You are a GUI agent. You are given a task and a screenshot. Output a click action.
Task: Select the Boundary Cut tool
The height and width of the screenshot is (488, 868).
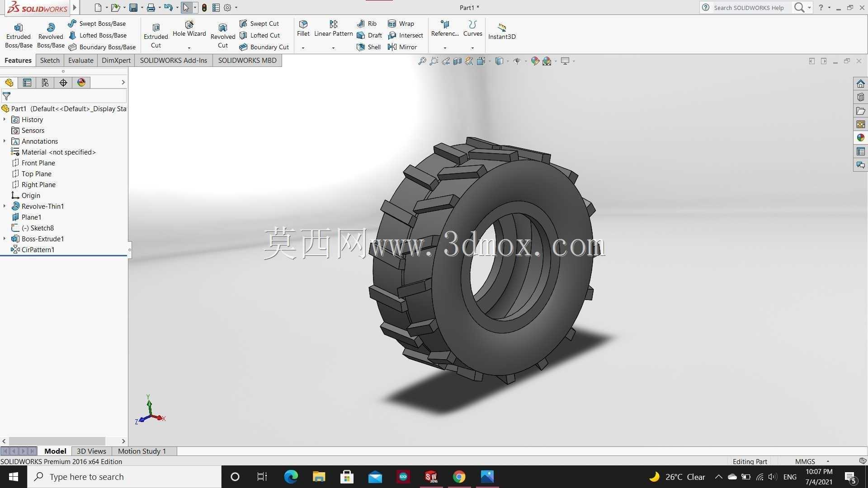[x=264, y=47]
